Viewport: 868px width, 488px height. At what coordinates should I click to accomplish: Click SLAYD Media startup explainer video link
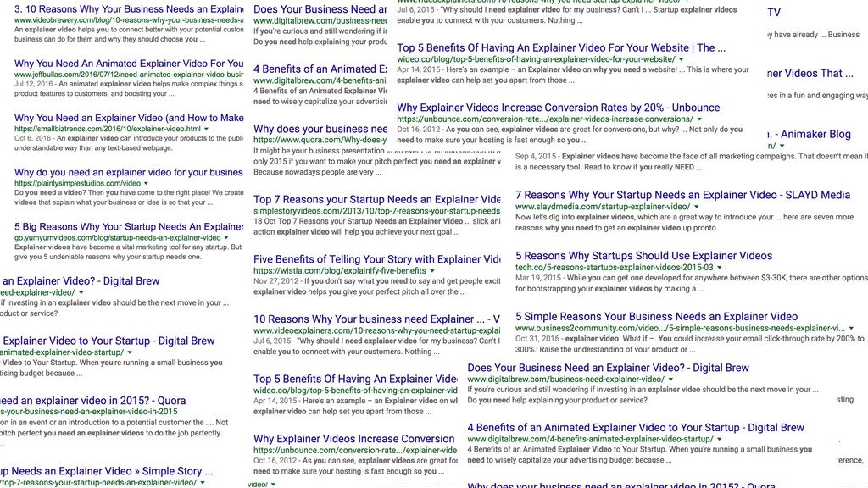(682, 196)
